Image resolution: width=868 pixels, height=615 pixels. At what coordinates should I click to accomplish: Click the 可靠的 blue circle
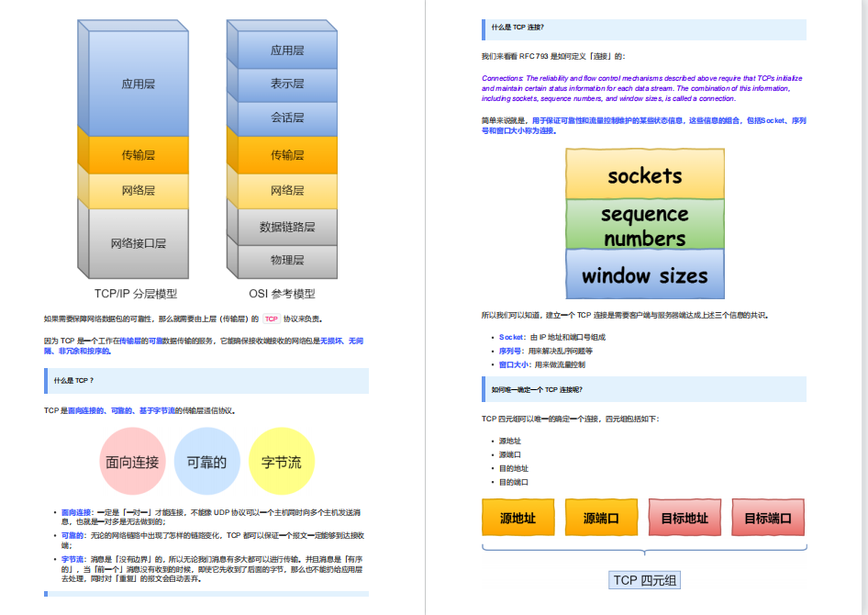207,461
